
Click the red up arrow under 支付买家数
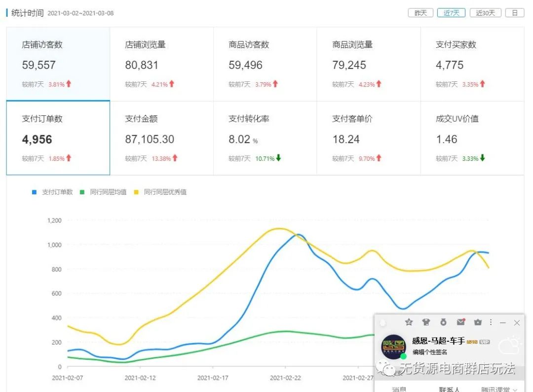click(x=482, y=83)
